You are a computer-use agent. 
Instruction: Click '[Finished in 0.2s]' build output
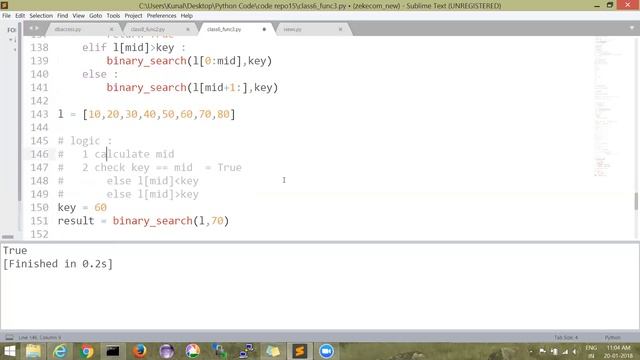pyautogui.click(x=58, y=264)
